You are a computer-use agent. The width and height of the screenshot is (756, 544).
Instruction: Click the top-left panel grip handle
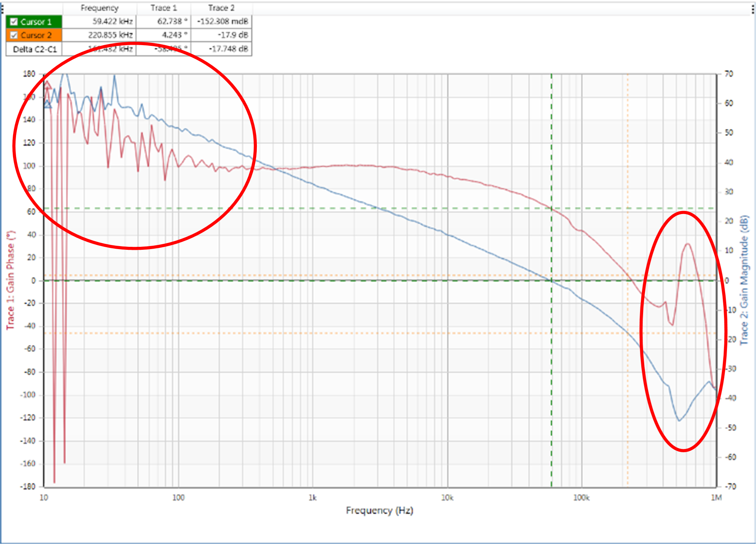coord(2,9)
